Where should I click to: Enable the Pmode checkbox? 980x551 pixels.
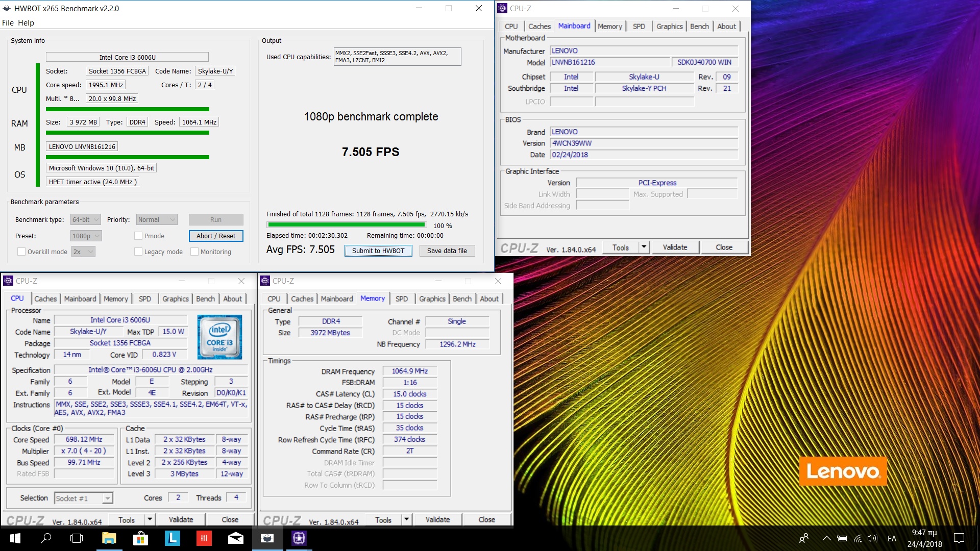pos(138,236)
